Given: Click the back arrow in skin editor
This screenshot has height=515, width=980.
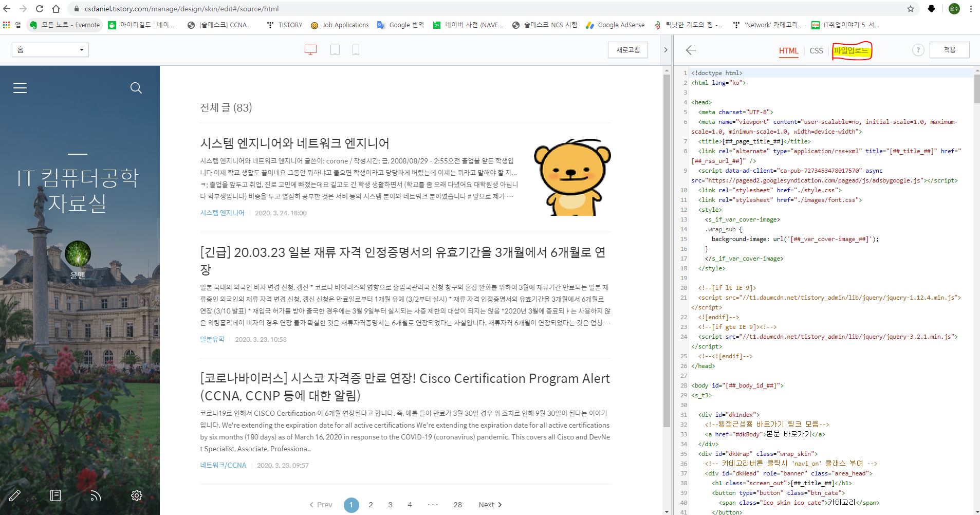Looking at the screenshot, I should 691,50.
